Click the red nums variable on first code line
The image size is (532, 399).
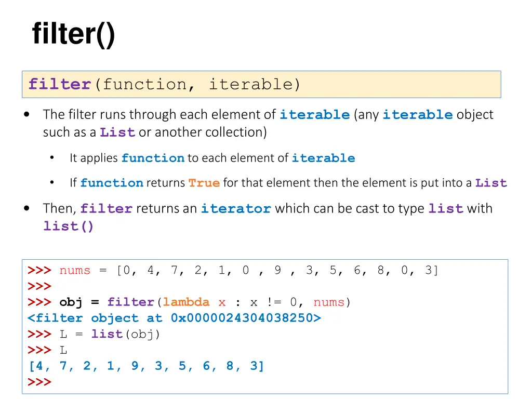pos(75,270)
